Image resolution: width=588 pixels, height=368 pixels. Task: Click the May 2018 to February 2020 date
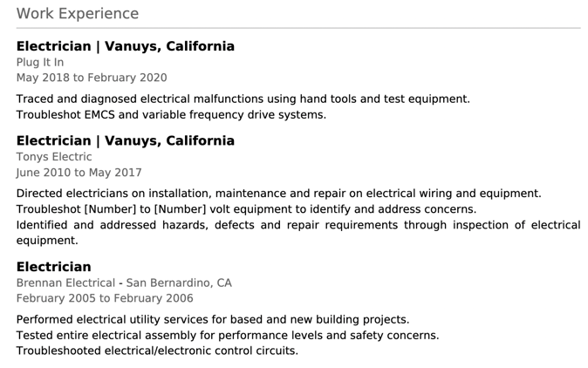coord(92,78)
